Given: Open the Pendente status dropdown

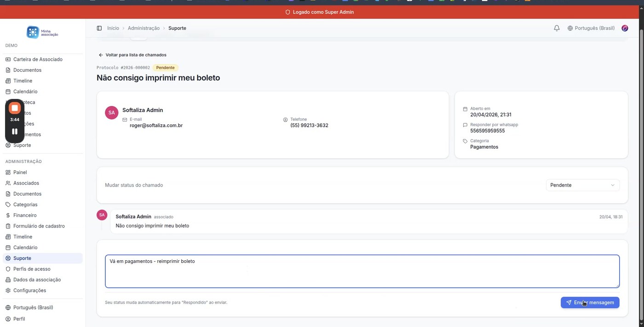Looking at the screenshot, I should pyautogui.click(x=582, y=185).
